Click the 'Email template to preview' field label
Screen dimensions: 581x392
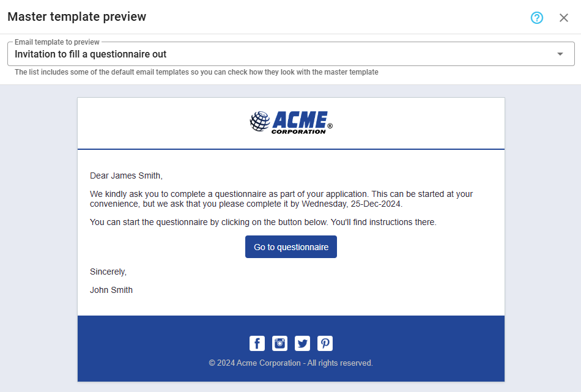click(x=57, y=43)
